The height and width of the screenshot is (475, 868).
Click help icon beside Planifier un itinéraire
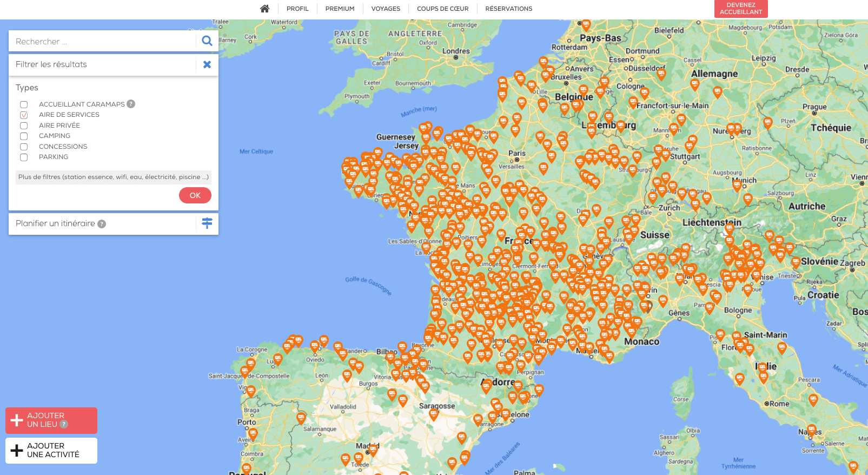(102, 224)
